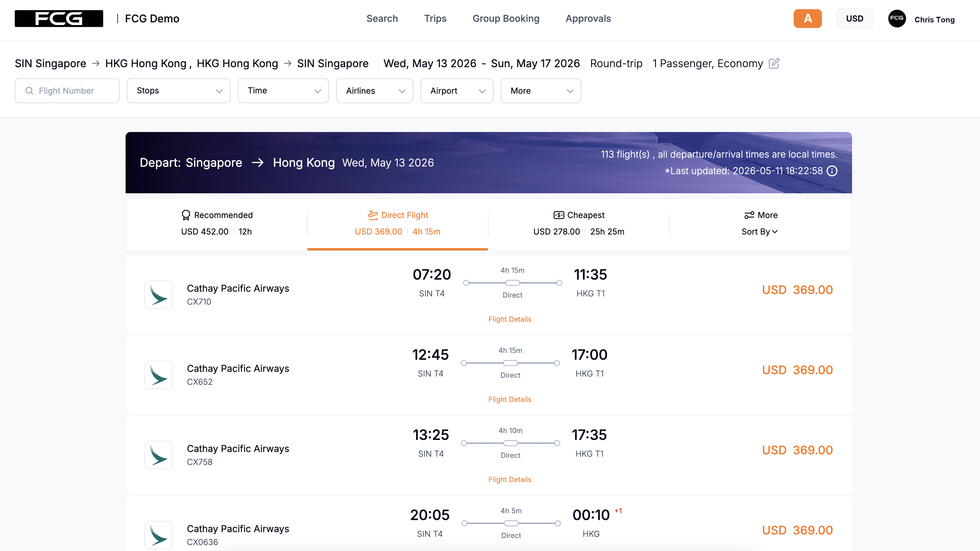Click the edit search pencil icon

click(x=774, y=63)
